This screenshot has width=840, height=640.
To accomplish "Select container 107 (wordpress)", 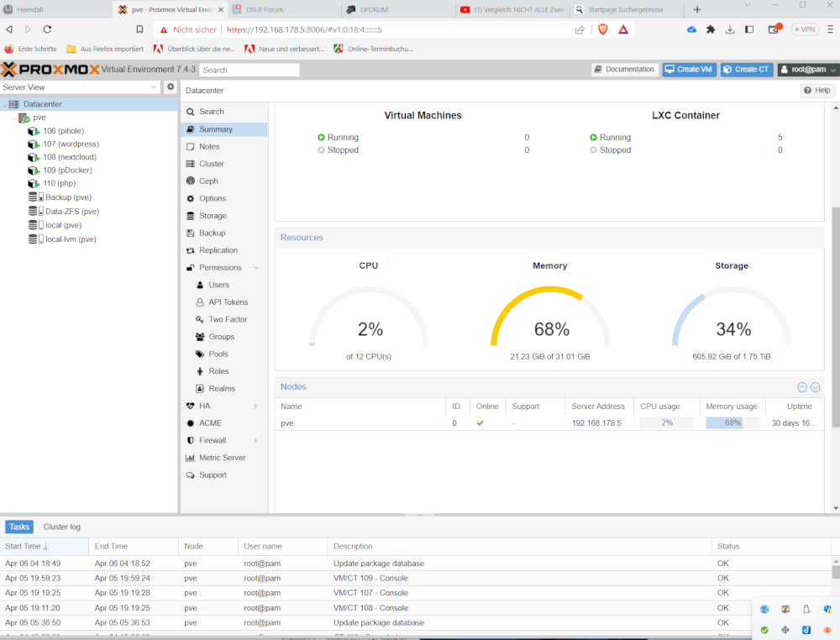I will coord(71,144).
